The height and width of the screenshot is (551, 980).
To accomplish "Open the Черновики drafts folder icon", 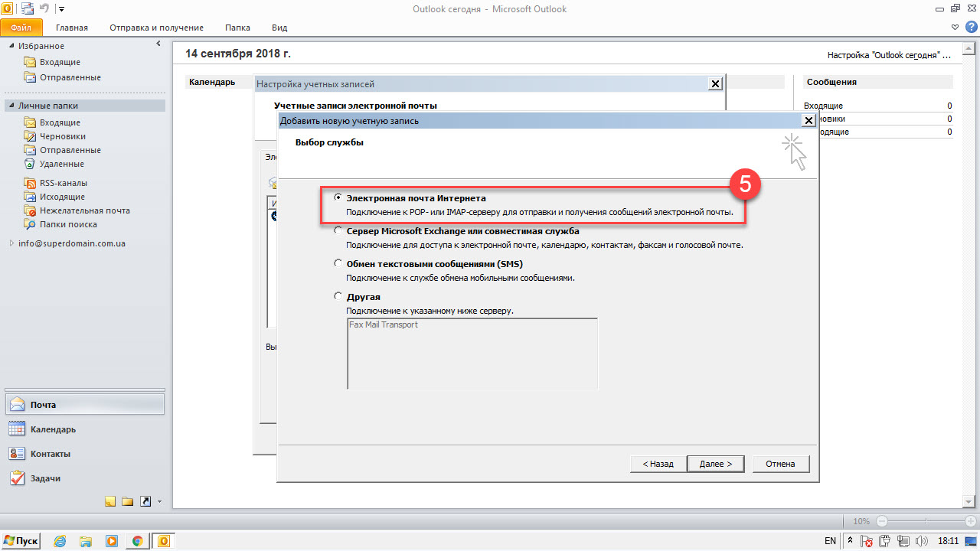I will (30, 136).
